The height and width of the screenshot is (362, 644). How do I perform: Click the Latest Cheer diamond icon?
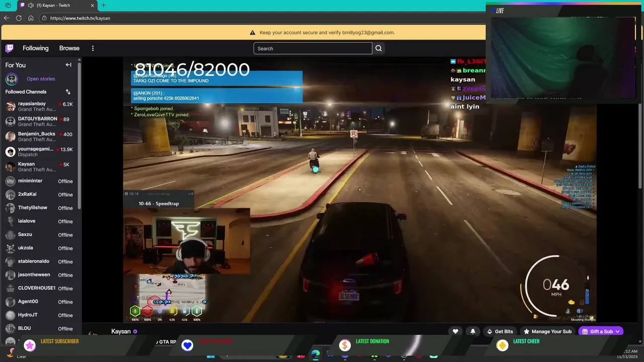[502, 345]
